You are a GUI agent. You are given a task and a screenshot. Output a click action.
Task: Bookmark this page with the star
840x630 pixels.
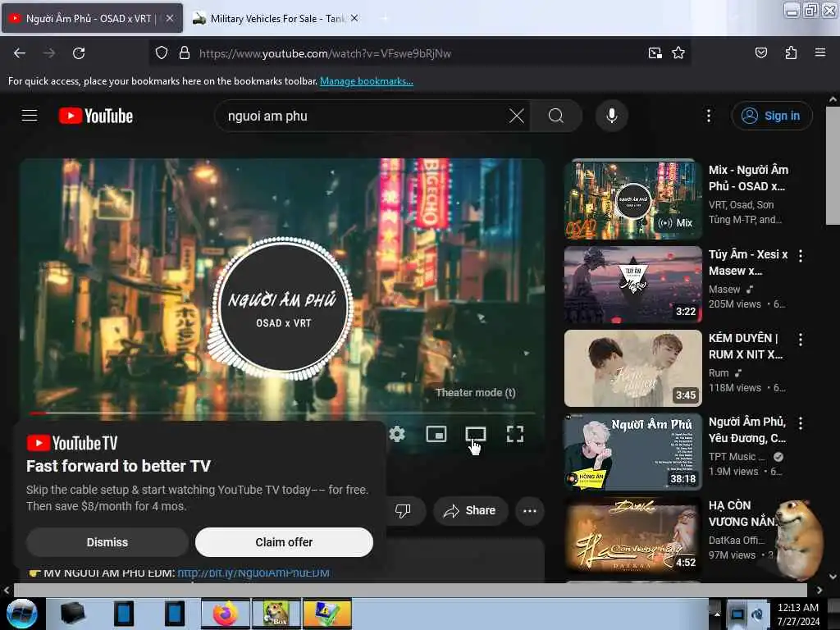pos(678,53)
